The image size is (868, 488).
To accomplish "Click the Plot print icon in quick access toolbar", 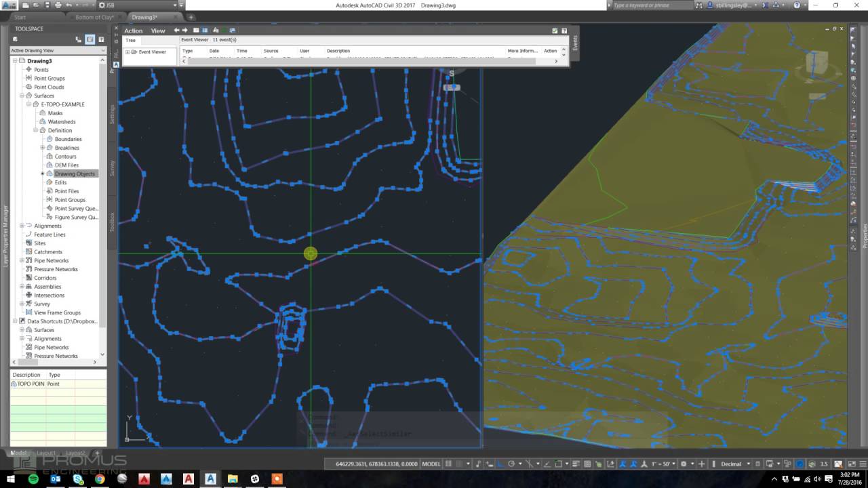I will tap(58, 5).
